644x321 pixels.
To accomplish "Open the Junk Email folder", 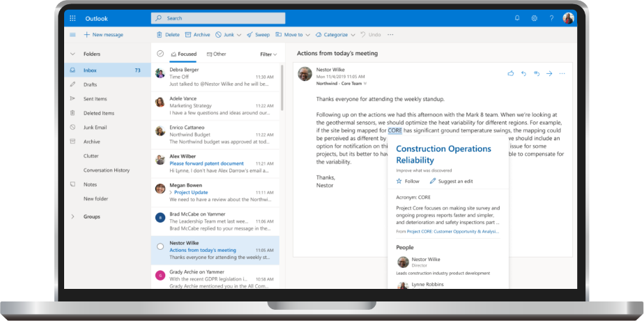I will (107, 128).
